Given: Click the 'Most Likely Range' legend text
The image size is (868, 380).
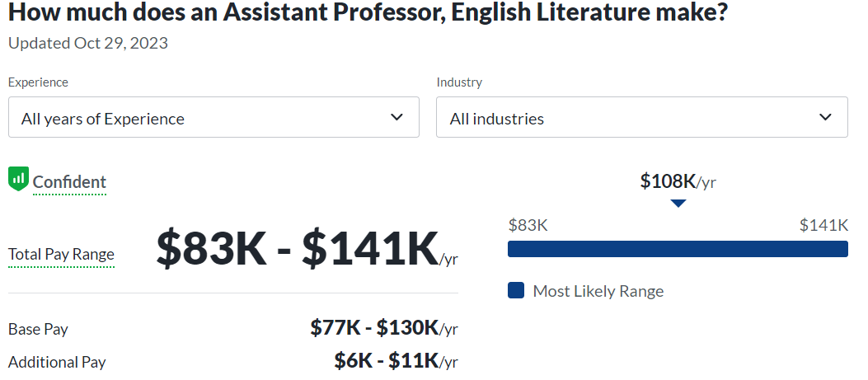Looking at the screenshot, I should (x=598, y=291).
